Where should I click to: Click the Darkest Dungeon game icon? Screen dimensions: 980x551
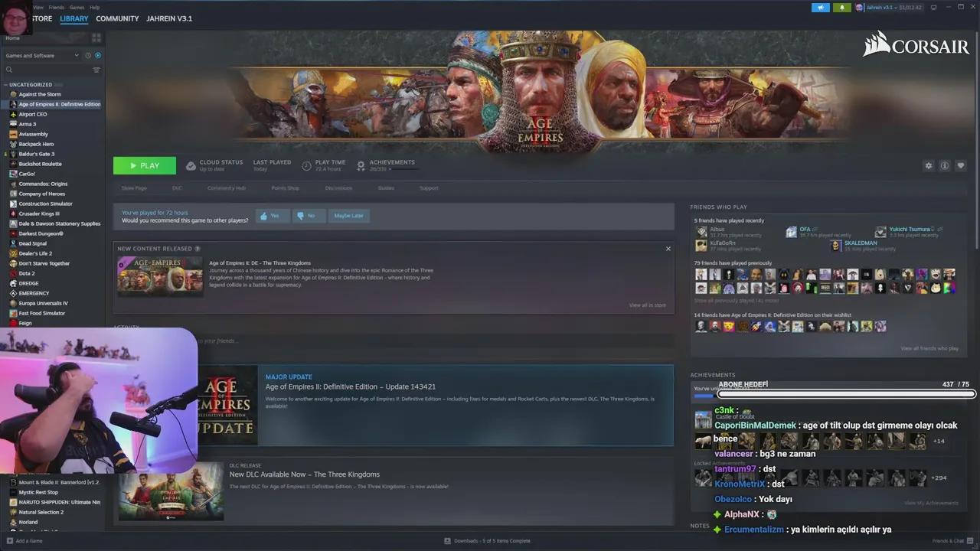click(x=13, y=233)
